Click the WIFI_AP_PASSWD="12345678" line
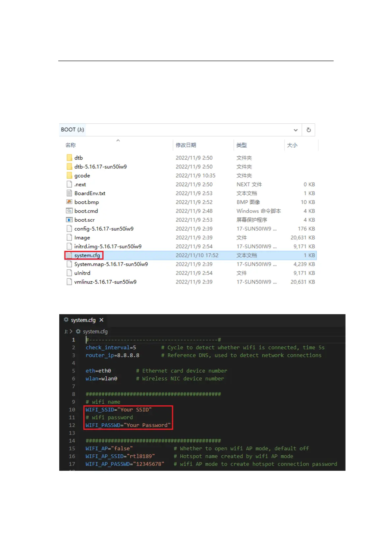Screen dimensions: 392x554 tap(125, 464)
